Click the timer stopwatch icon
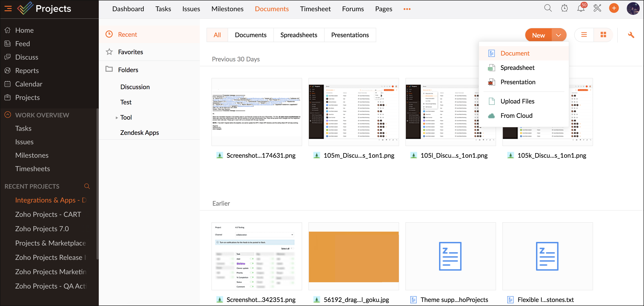644x306 pixels. pyautogui.click(x=564, y=9)
